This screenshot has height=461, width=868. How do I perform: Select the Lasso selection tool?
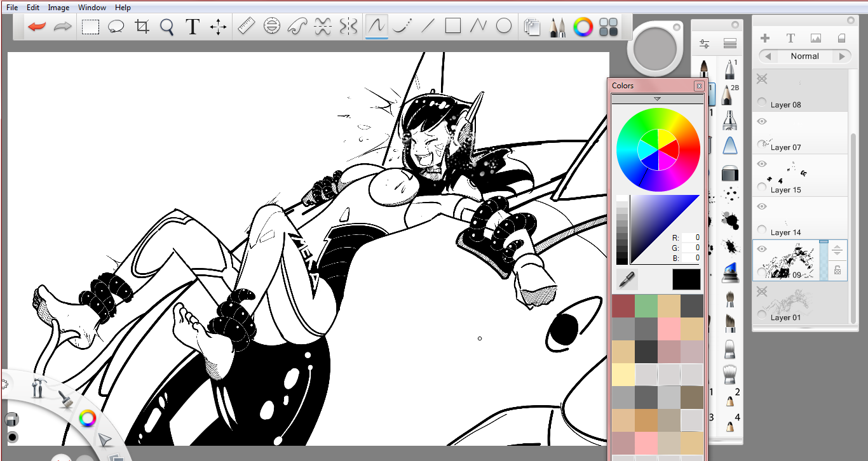point(116,27)
